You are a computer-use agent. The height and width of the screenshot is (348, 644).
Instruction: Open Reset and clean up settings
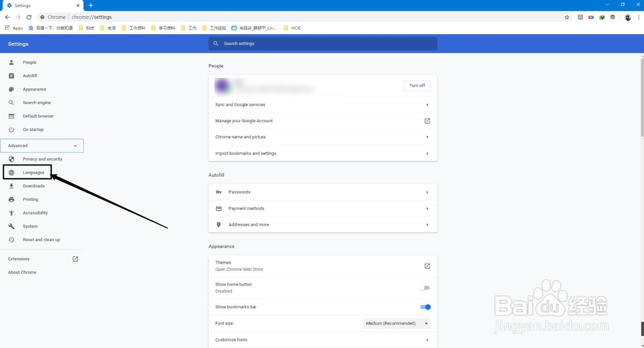41,240
